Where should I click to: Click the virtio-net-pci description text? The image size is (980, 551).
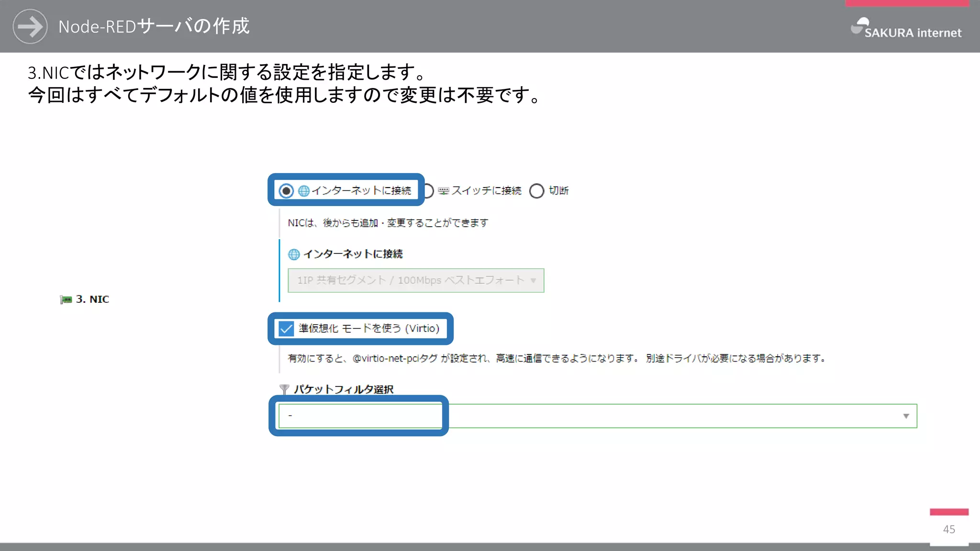click(x=557, y=358)
